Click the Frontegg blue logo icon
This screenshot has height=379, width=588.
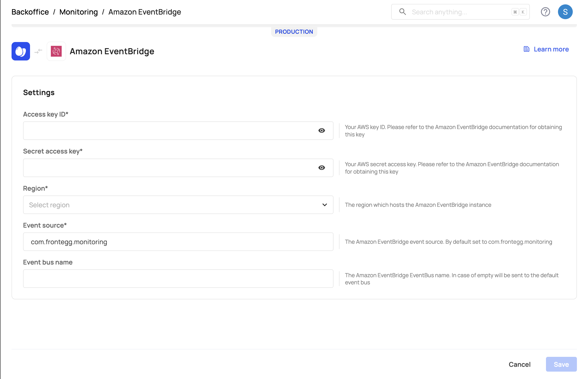click(x=21, y=51)
